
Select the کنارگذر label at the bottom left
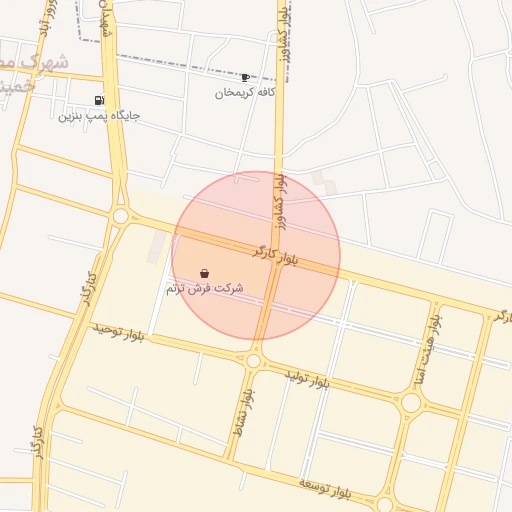click(x=37, y=443)
